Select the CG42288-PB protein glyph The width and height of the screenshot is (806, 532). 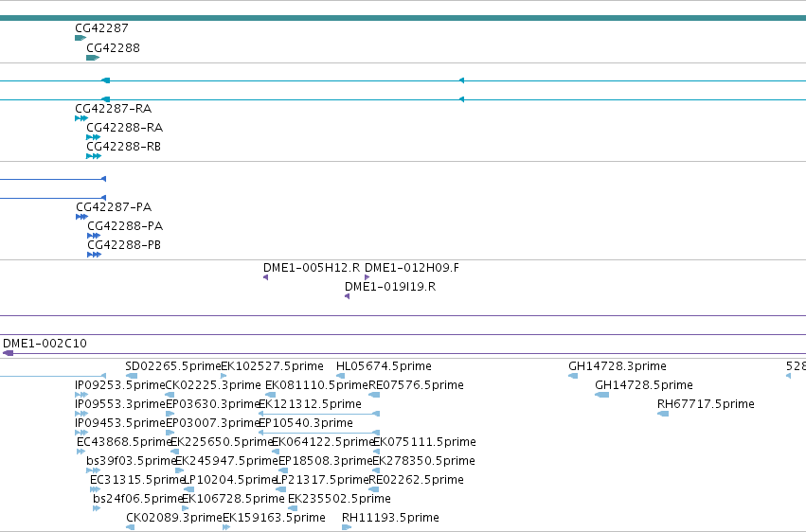[94, 255]
